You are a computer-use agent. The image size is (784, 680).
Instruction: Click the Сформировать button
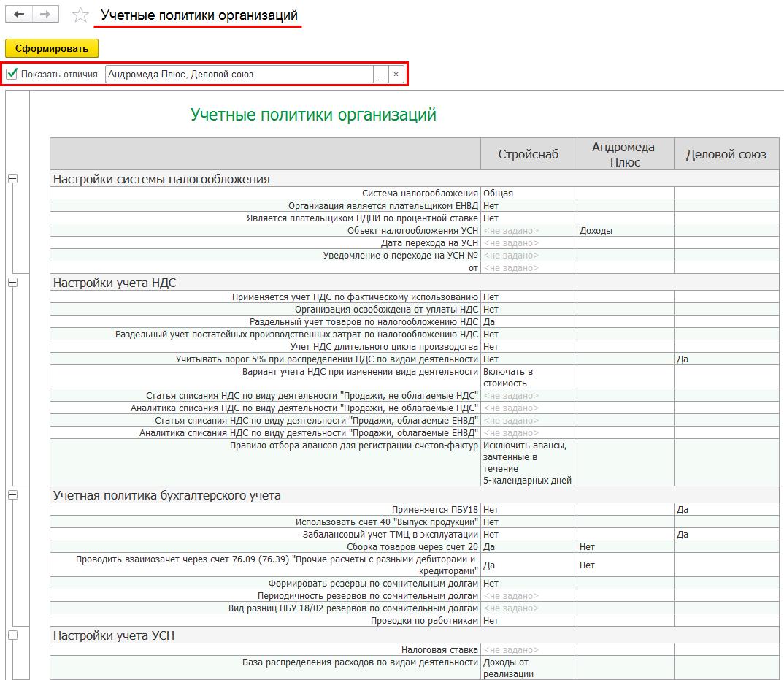pos(52,48)
